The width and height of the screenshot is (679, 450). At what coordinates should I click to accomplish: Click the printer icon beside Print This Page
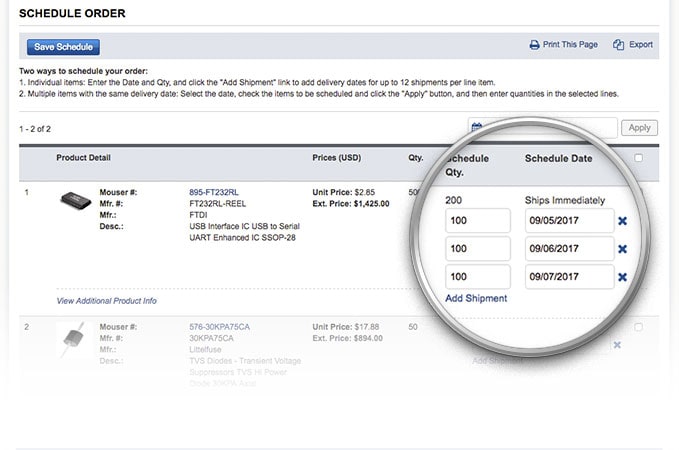(534, 45)
